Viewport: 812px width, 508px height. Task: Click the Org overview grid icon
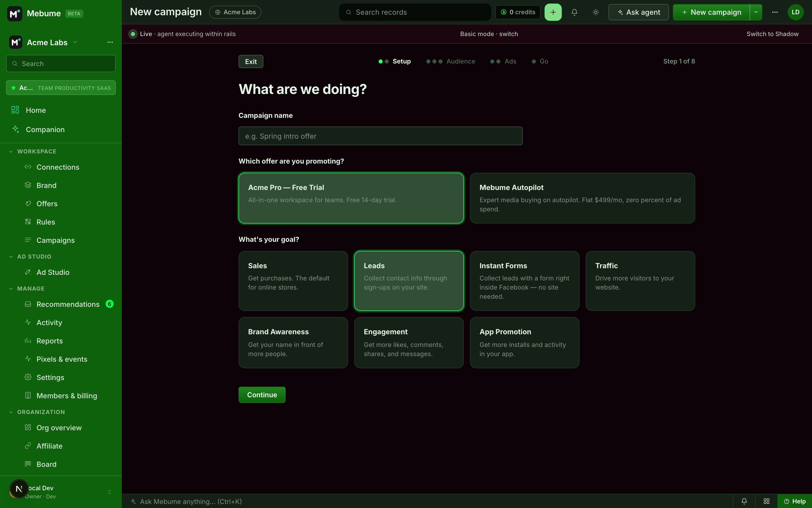[x=28, y=427]
